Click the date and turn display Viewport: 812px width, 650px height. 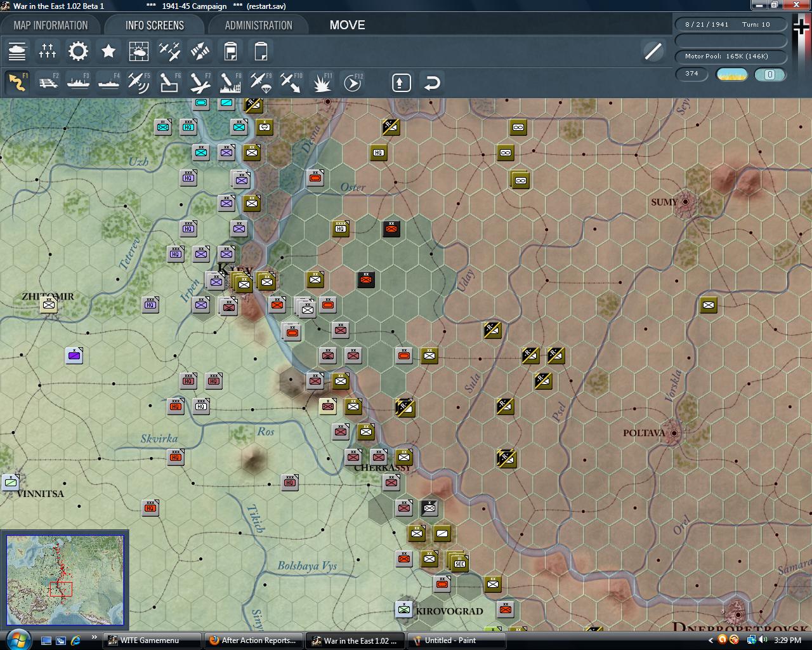pos(731,24)
